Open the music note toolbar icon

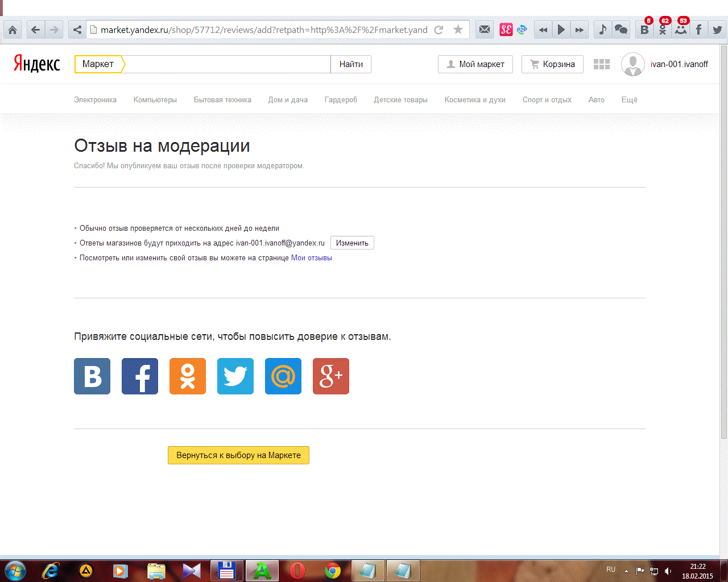tap(603, 30)
